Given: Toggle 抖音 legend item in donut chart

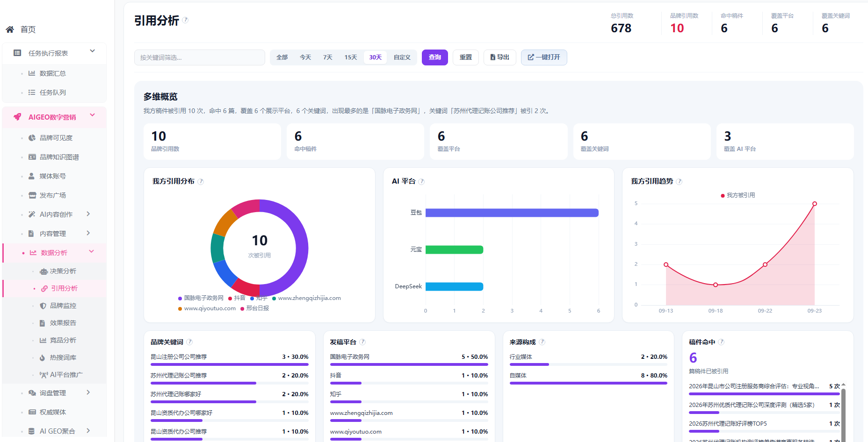Looking at the screenshot, I should 237,298.
